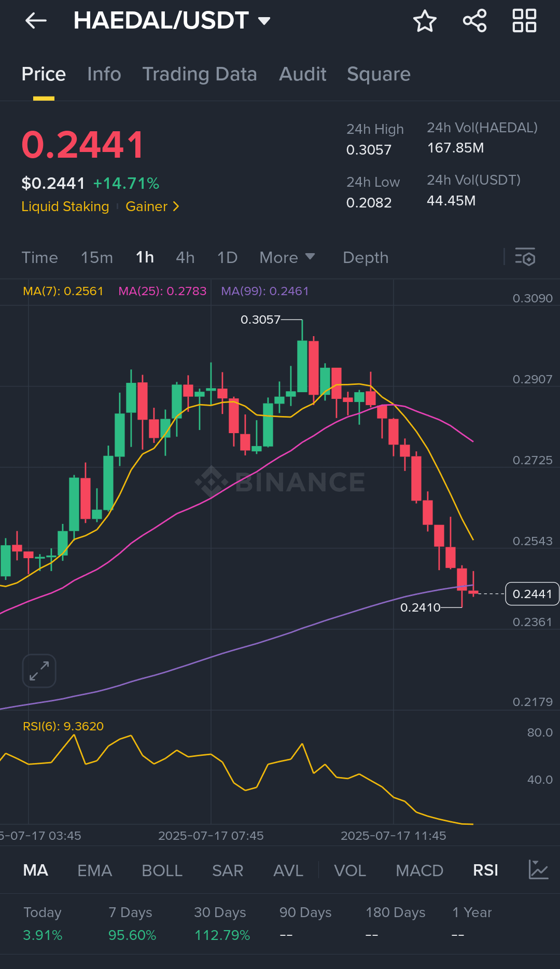This screenshot has height=969, width=560.
Task: Tap the RSI(6): 9.3620 legend
Action: click(x=63, y=726)
